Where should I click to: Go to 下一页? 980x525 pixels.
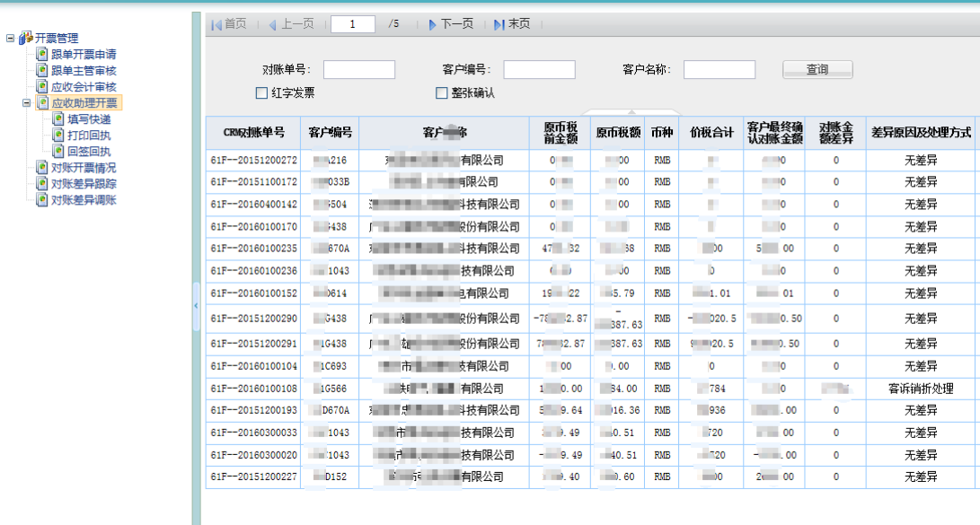[x=457, y=23]
